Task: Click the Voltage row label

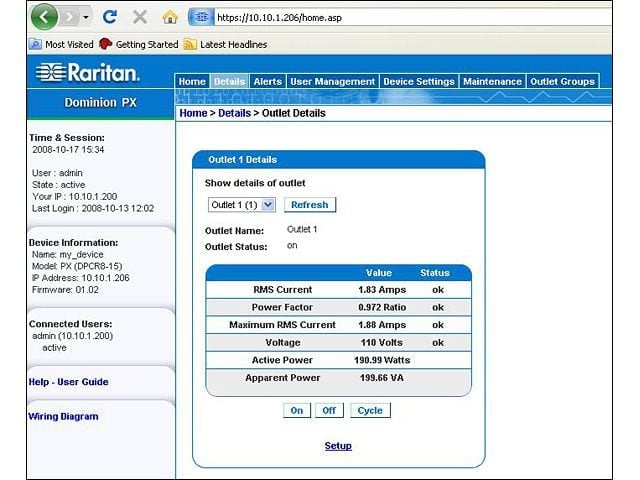Action: point(283,342)
